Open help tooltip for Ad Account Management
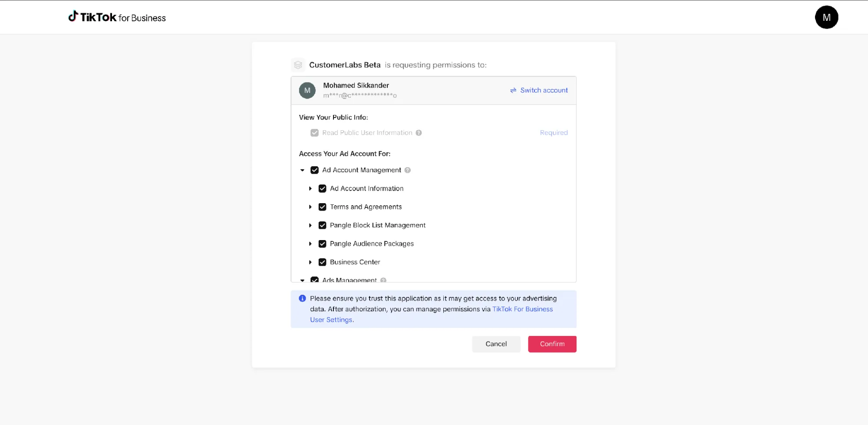 (407, 170)
